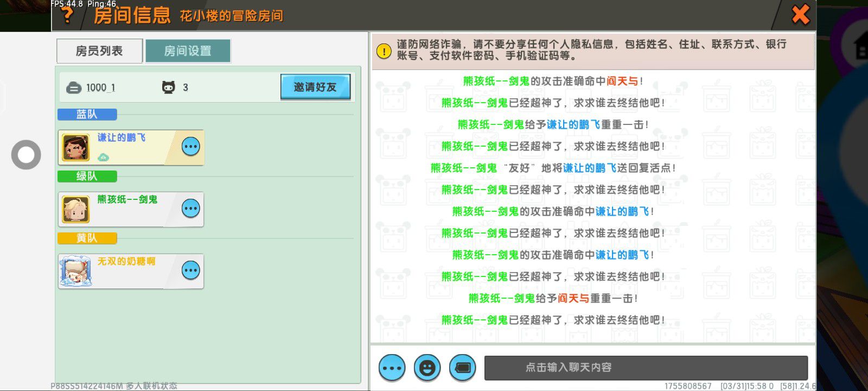868x391 pixels.
Task: Click the room title 花小楼的冒险房间
Action: (231, 16)
